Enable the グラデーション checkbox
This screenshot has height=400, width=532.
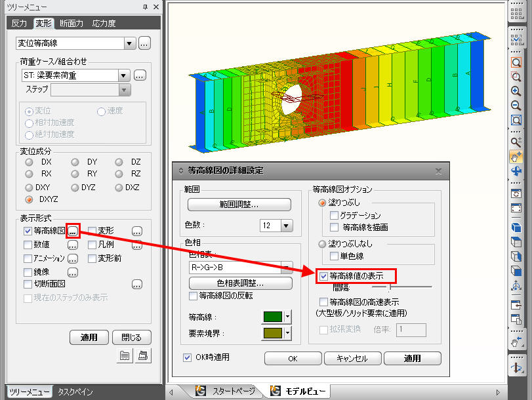pyautogui.click(x=335, y=215)
